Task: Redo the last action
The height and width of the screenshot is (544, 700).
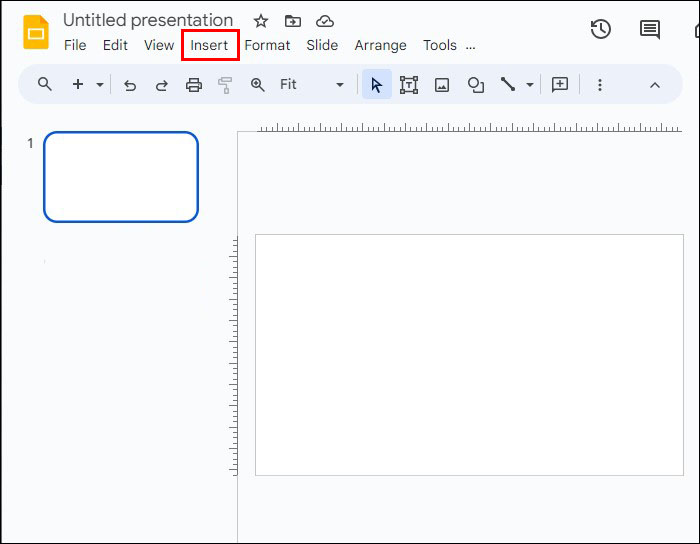Action: tap(162, 85)
